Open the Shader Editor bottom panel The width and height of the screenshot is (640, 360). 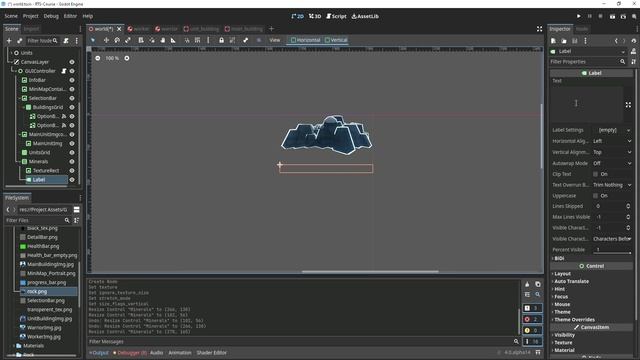pos(211,353)
